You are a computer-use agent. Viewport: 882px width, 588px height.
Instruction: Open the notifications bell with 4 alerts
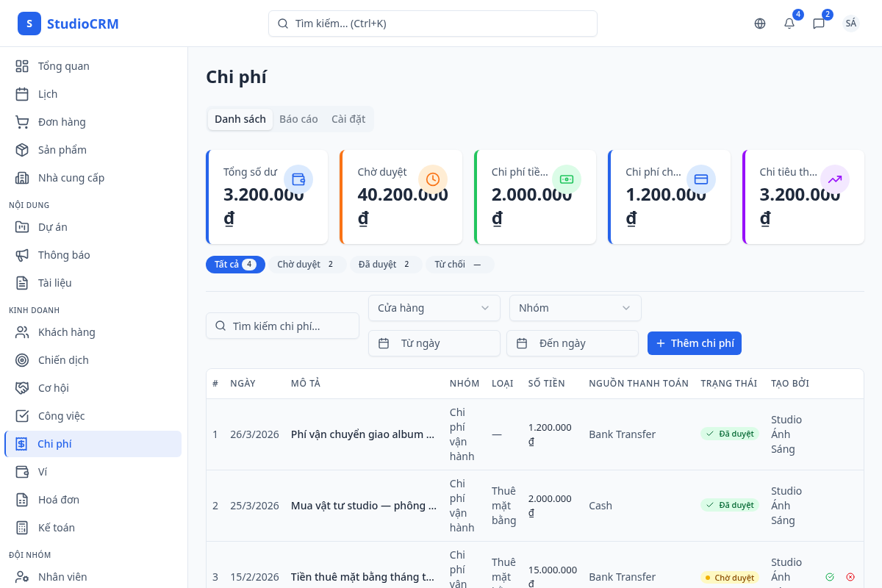click(789, 24)
